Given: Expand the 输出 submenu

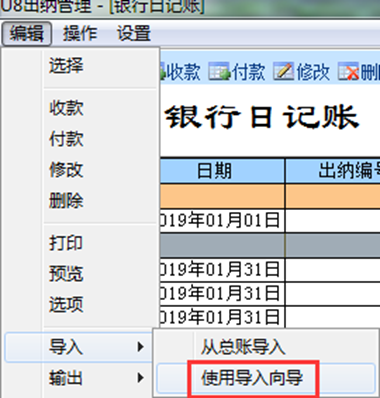Looking at the screenshot, I should tap(79, 378).
